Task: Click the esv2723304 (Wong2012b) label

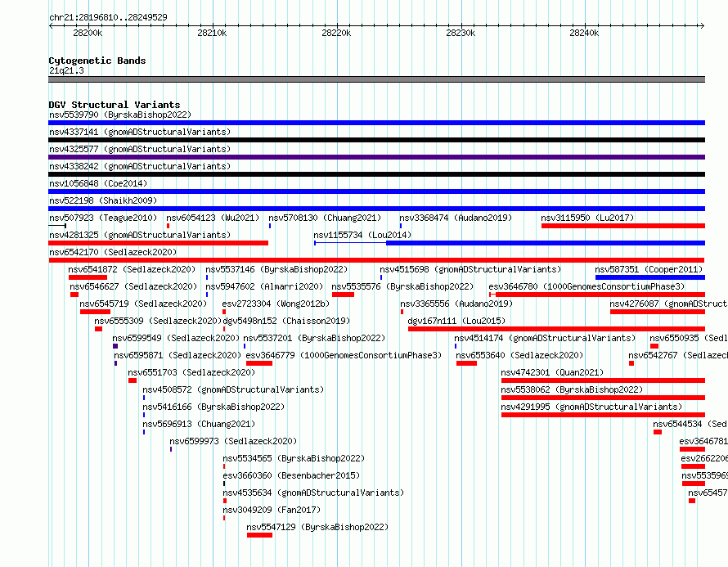Action: tap(276, 304)
